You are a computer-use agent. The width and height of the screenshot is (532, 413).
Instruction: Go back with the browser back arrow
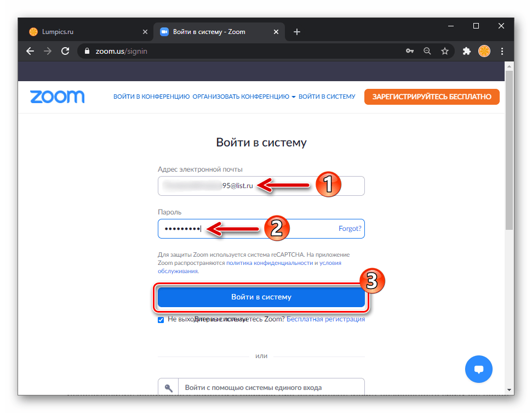pos(30,52)
